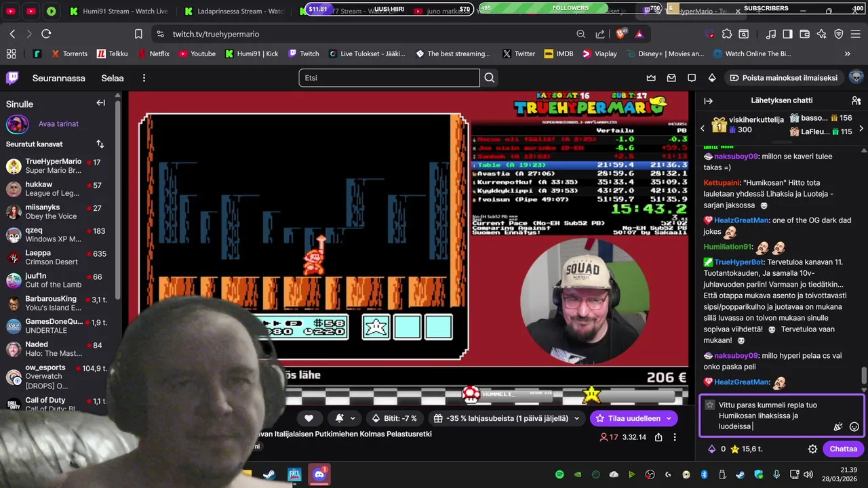Open Prime loot crown icon
Viewport: 868px width, 488px height.
(x=651, y=78)
